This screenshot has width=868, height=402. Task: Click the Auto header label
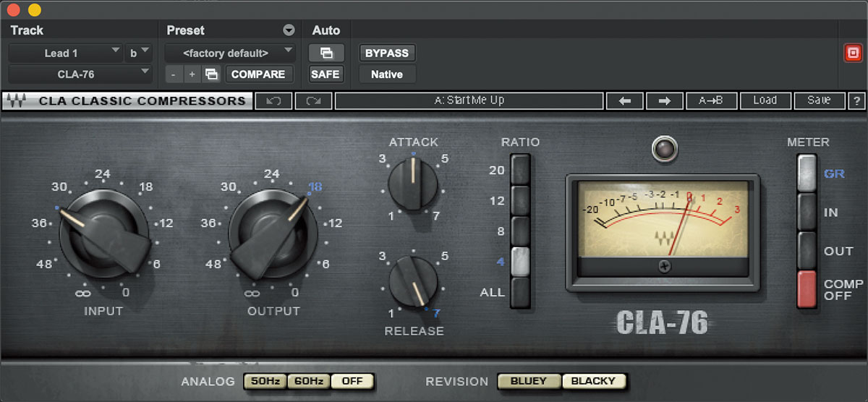click(326, 30)
